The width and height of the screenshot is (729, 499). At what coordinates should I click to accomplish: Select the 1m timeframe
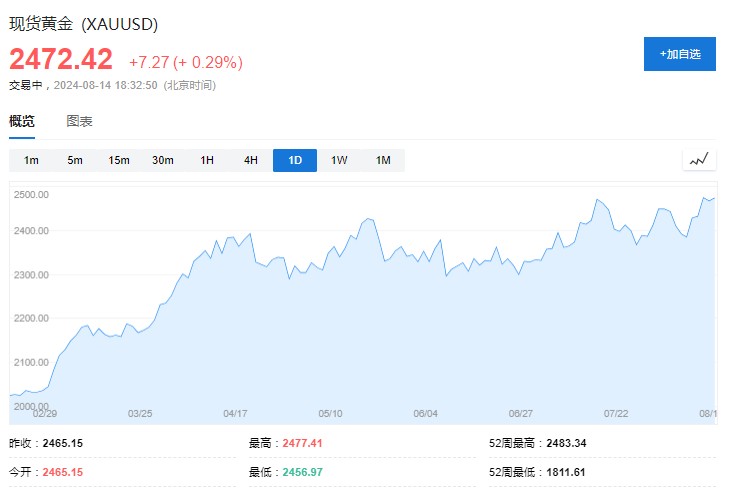(x=31, y=160)
